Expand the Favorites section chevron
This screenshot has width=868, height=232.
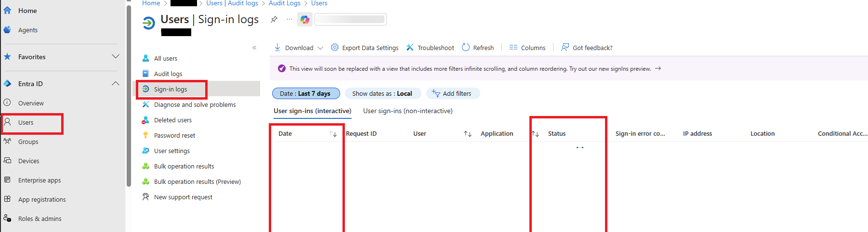[116, 57]
